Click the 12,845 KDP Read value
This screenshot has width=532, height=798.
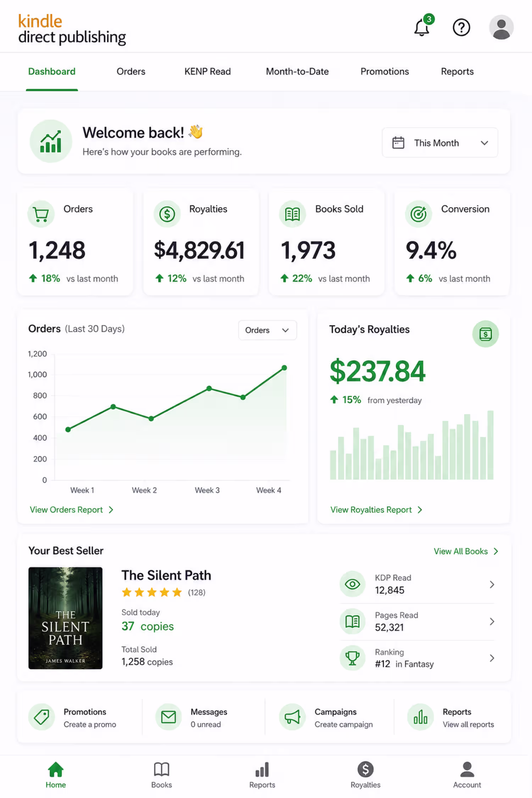click(390, 590)
